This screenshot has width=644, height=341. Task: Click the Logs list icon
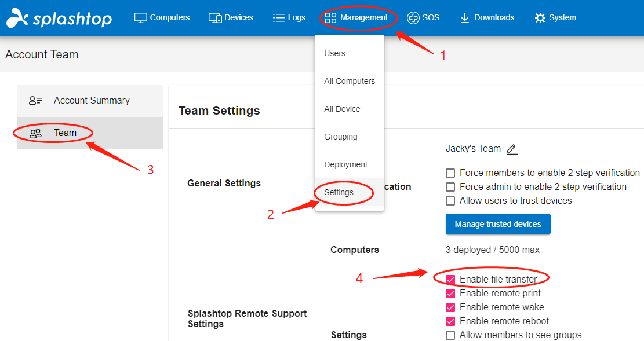(278, 18)
